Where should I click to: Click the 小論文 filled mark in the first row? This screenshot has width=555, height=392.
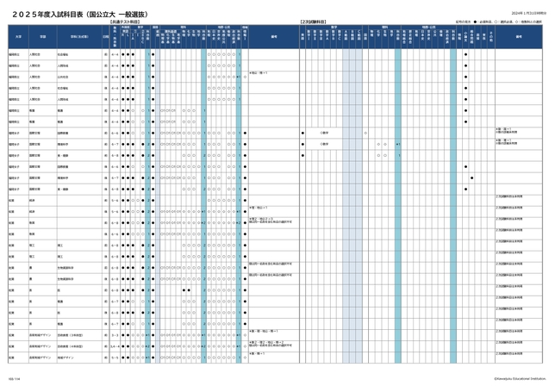tap(465, 53)
